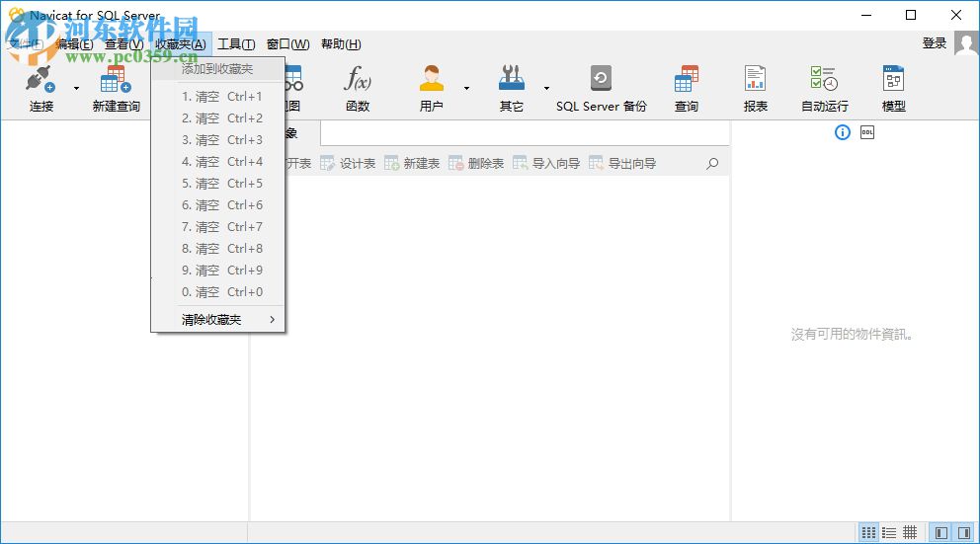Click Design Table (设计表) button
980x544 pixels.
[348, 164]
